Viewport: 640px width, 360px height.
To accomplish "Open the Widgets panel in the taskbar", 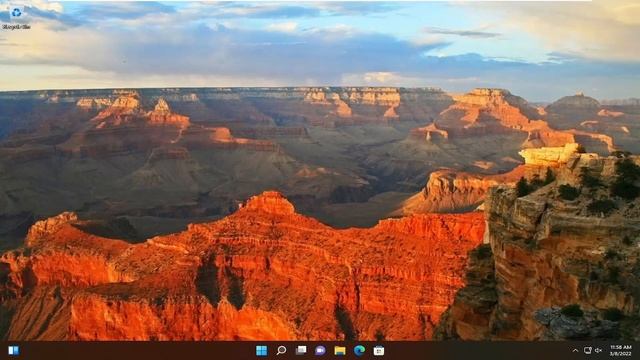I will coord(13,351).
